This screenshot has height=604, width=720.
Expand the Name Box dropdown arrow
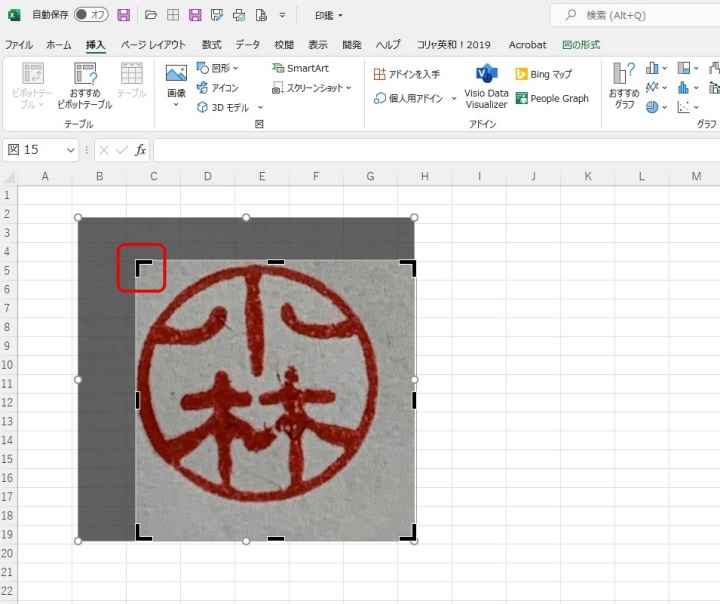pos(71,150)
